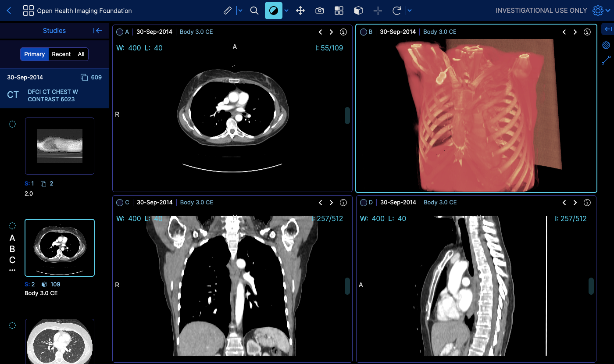
Task: Click the Open Health Imaging Foundation logo
Action: [77, 11]
